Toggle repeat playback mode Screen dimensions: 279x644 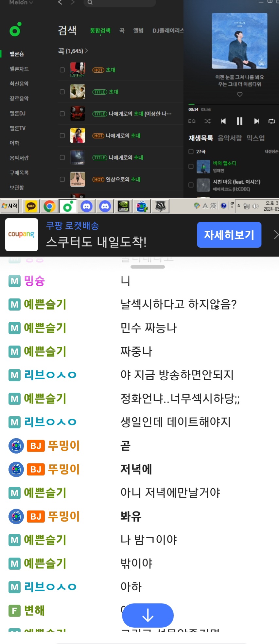(271, 121)
